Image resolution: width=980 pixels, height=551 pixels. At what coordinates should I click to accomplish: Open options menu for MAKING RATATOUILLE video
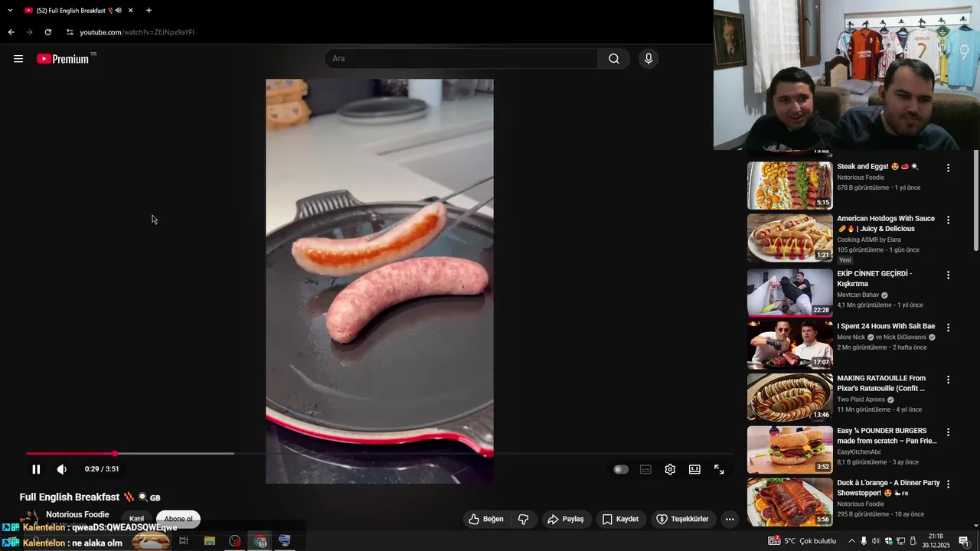(948, 380)
